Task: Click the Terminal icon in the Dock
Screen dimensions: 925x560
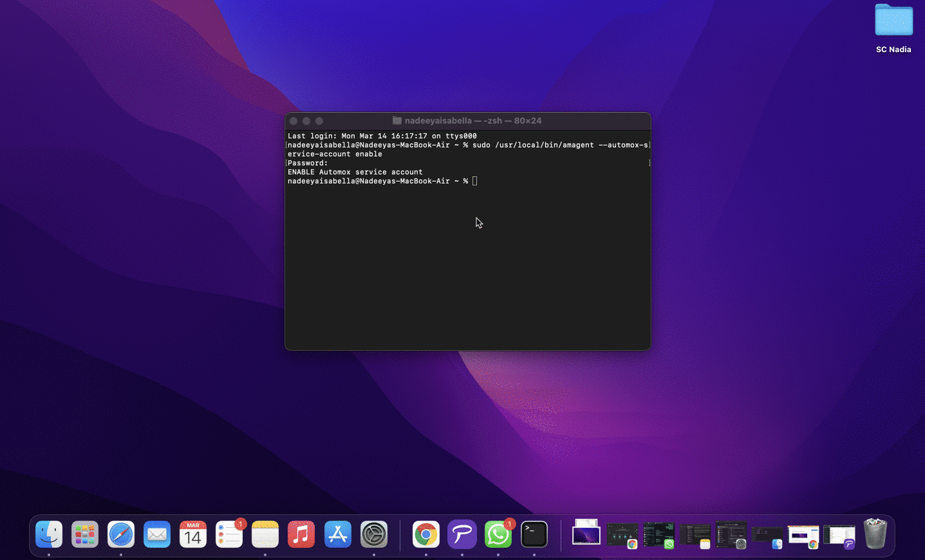Action: [x=534, y=534]
